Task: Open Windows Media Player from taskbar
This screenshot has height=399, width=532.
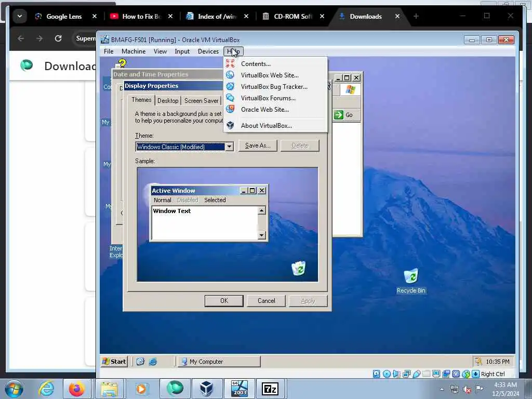Action: click(x=141, y=389)
